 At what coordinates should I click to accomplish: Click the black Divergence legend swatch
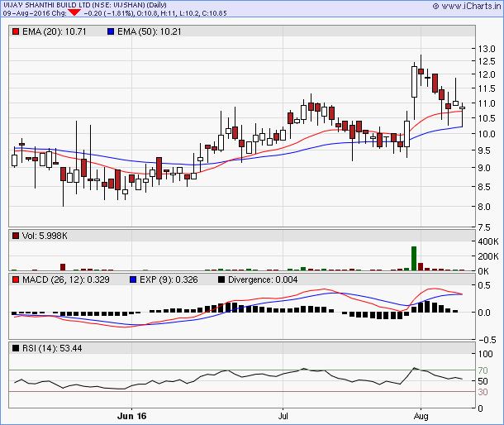point(221,279)
